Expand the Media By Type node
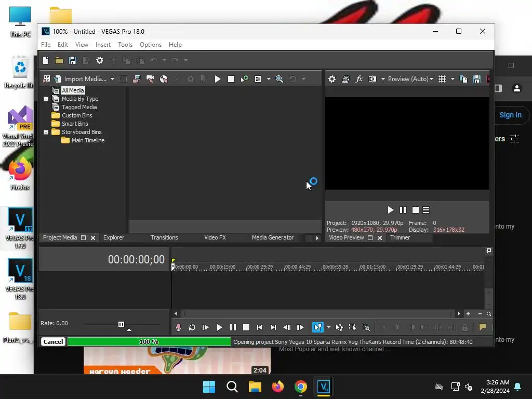 pos(46,99)
